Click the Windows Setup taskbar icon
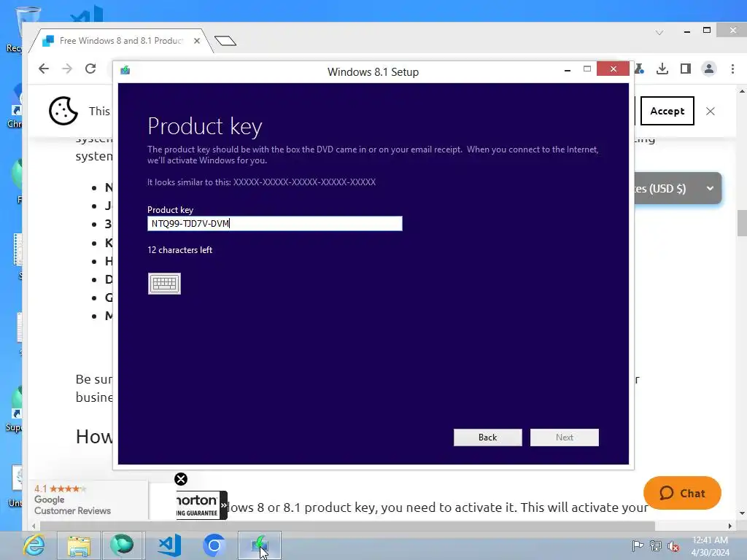Viewport: 747px width, 560px height. point(260,545)
